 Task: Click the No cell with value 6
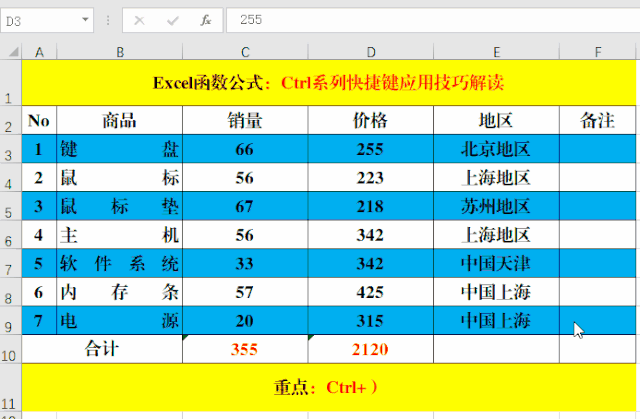(x=39, y=292)
